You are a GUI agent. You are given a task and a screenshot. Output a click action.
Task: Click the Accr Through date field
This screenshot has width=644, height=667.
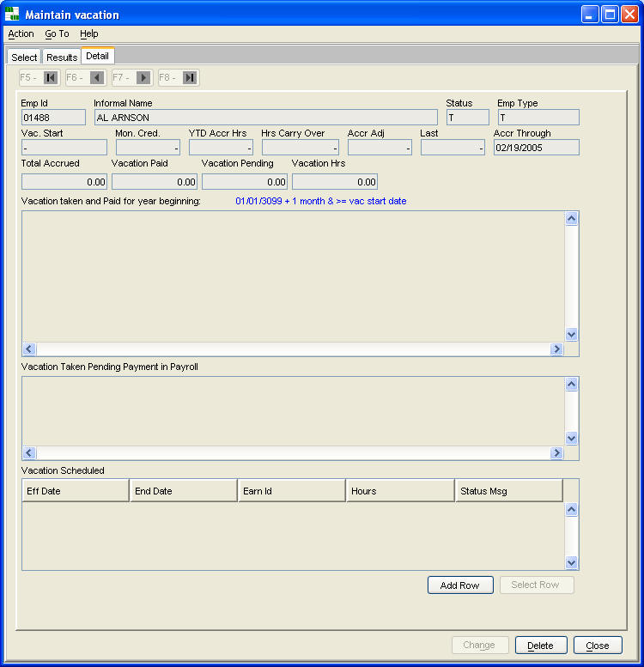click(537, 148)
